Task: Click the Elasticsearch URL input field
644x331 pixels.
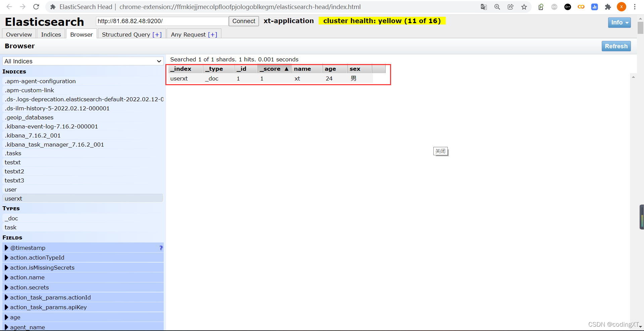Action: [x=162, y=21]
